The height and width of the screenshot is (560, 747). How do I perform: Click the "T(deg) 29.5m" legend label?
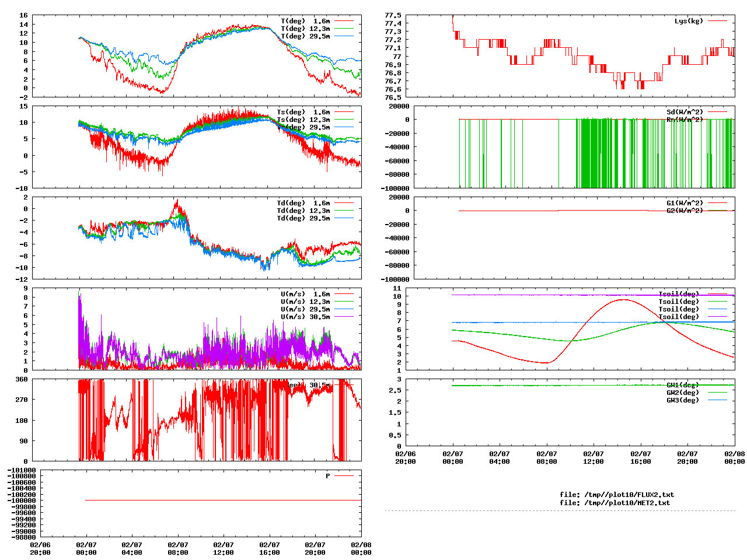(305, 36)
